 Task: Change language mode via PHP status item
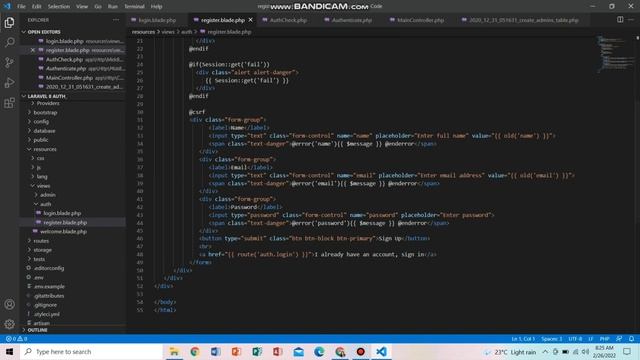pyautogui.click(x=604, y=339)
